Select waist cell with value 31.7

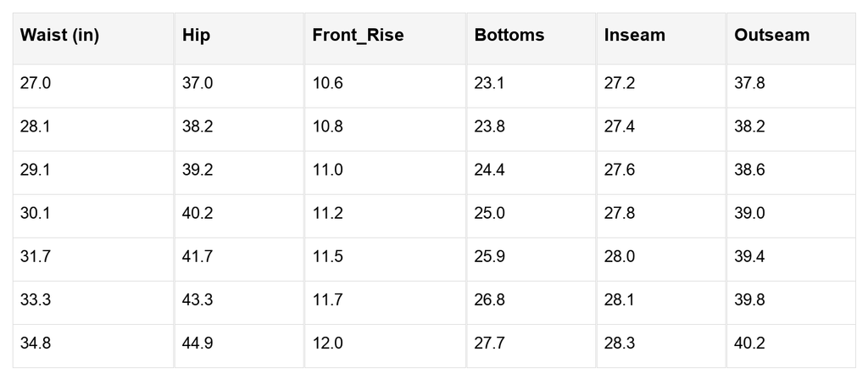93,260
